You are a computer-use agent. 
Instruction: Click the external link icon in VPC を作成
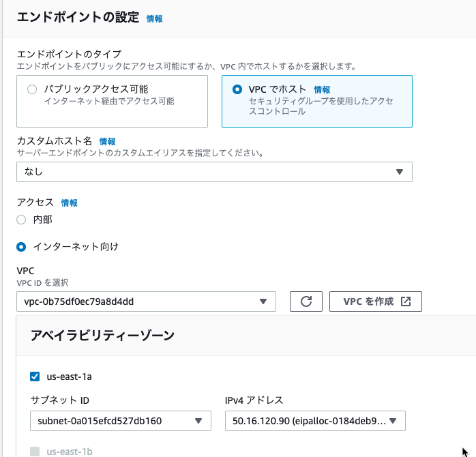pyautogui.click(x=406, y=301)
